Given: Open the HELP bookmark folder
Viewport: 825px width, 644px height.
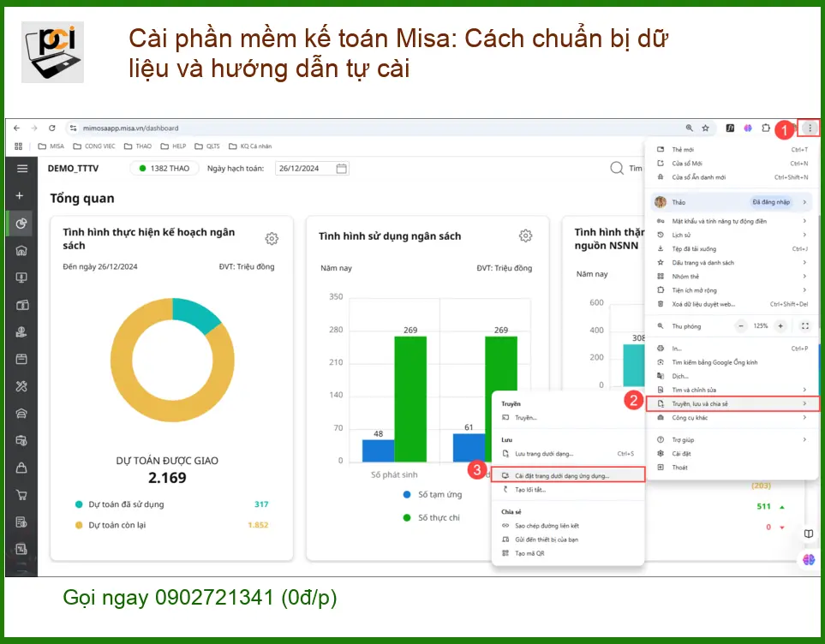Looking at the screenshot, I should click(173, 146).
